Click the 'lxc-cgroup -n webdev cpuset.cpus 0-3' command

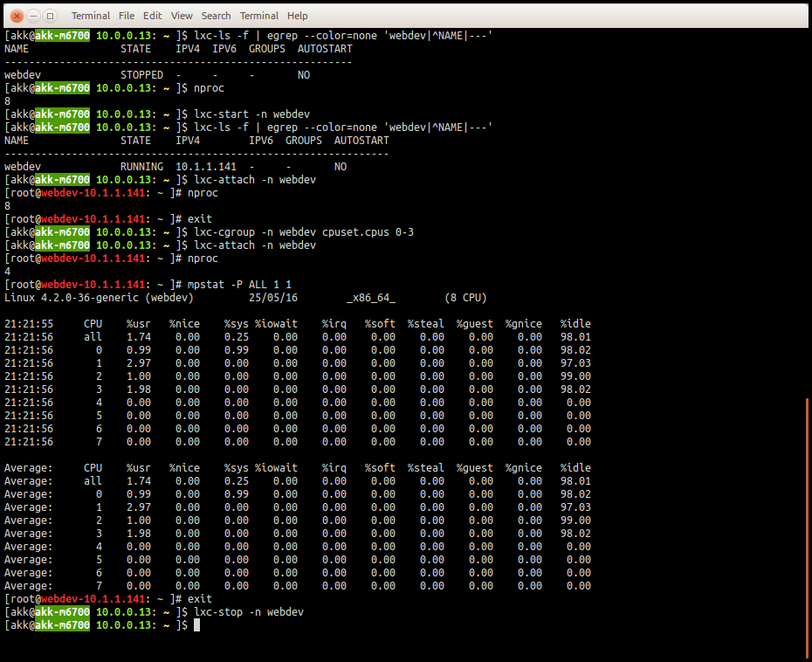pos(304,232)
